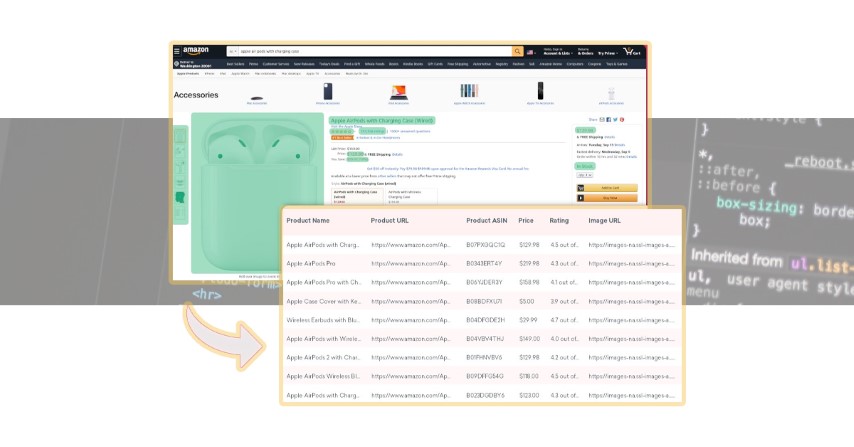Select the wired Charging Case style option
This screenshot has height=447, width=854.
[x=357, y=197]
